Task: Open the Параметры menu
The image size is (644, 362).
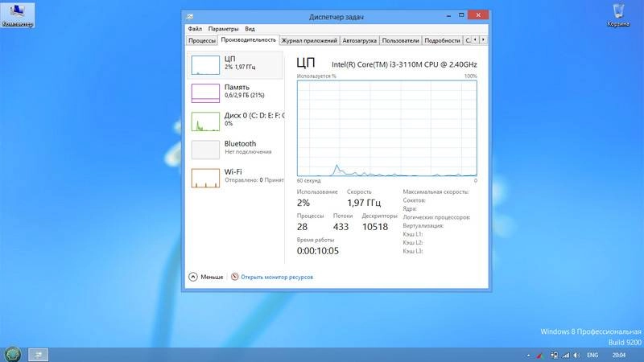Action: [x=223, y=29]
